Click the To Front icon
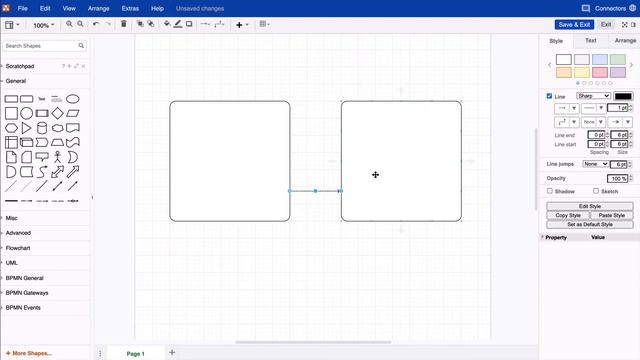This screenshot has width=640, height=360. (x=140, y=24)
